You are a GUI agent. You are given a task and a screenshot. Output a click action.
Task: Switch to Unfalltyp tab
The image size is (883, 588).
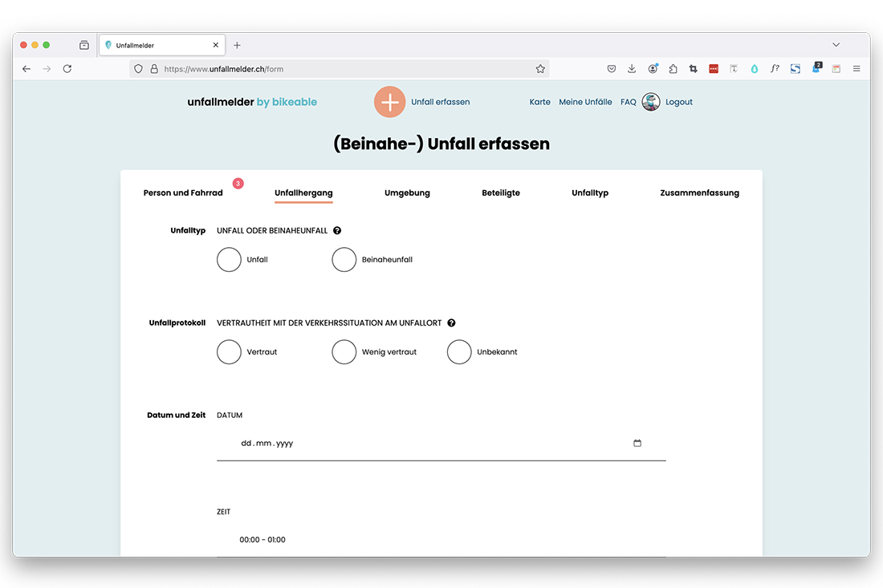[x=590, y=193]
